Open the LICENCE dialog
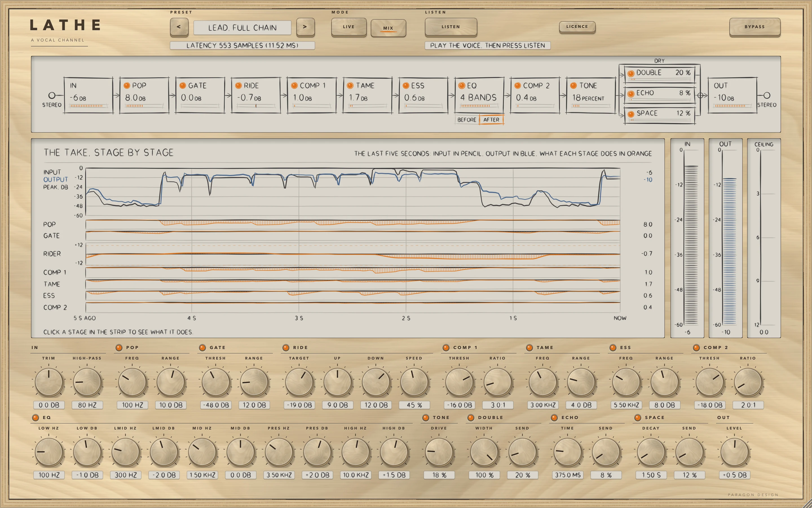812x508 pixels. click(577, 27)
